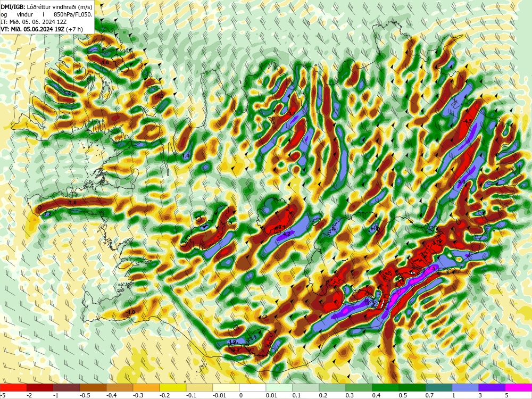Viewport: 532px width, 399px height.
Task: Select the legend swatch starting at -0.4
Action: [x=120, y=387]
